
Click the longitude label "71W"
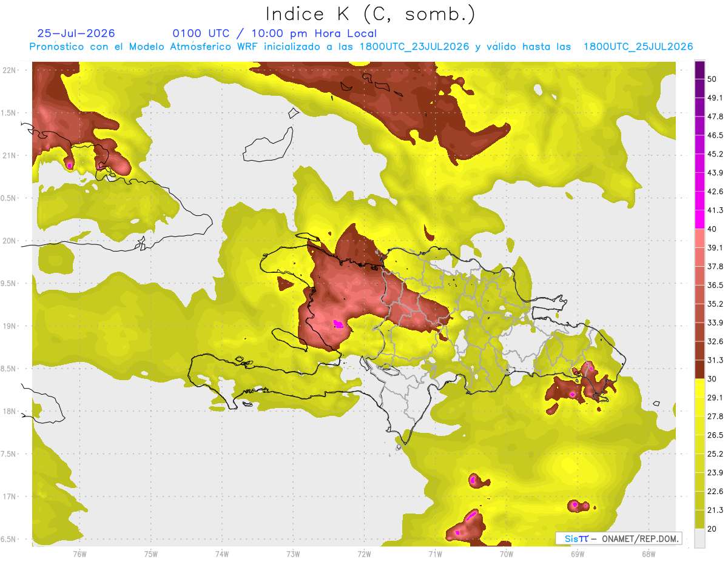tap(435, 554)
